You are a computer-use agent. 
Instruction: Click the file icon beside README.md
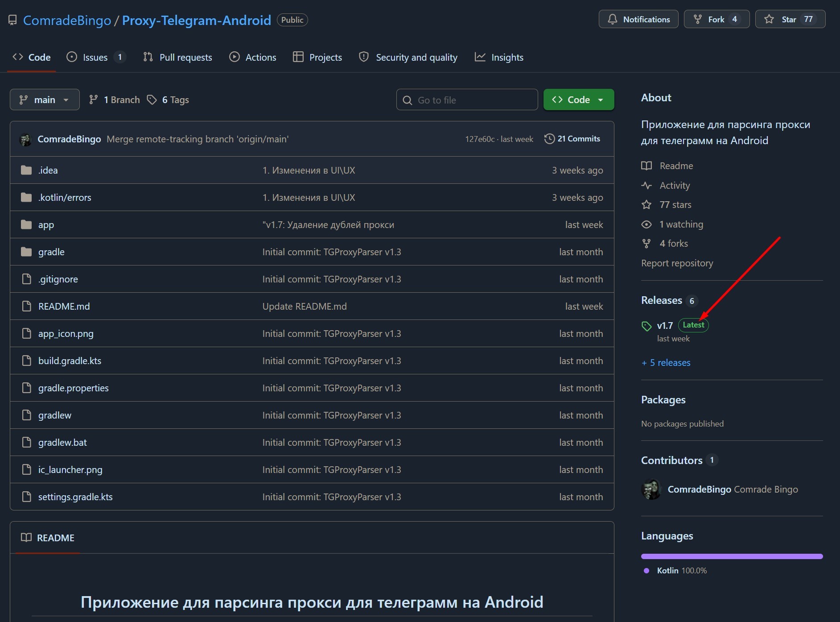click(27, 306)
